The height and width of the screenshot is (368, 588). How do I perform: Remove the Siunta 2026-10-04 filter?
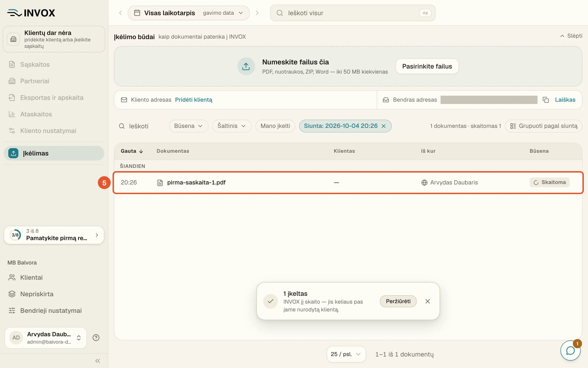(x=383, y=126)
